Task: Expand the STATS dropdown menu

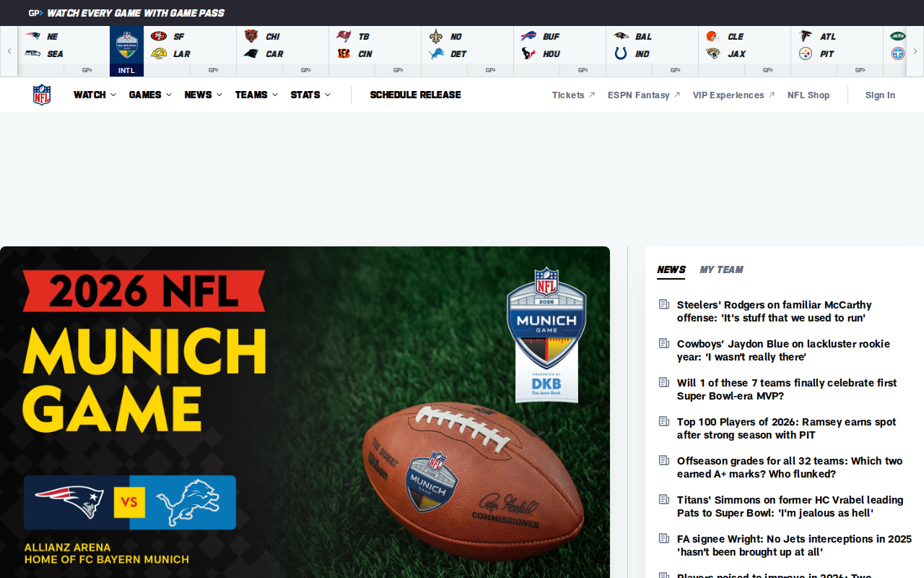Action: [310, 95]
